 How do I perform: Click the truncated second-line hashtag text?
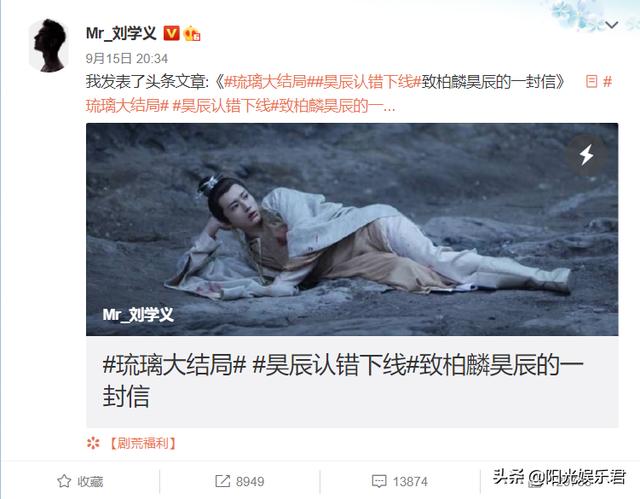click(240, 106)
